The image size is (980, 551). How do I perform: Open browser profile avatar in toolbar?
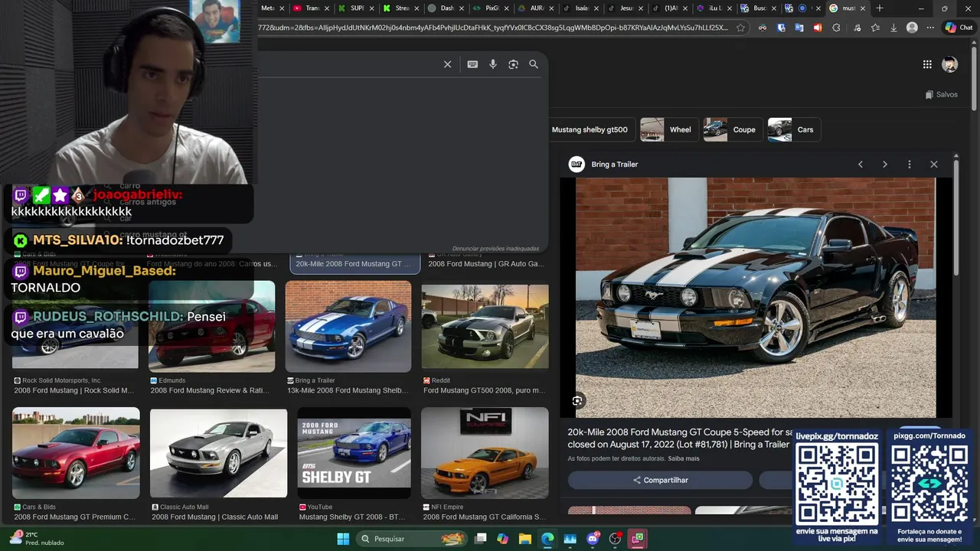point(912,28)
